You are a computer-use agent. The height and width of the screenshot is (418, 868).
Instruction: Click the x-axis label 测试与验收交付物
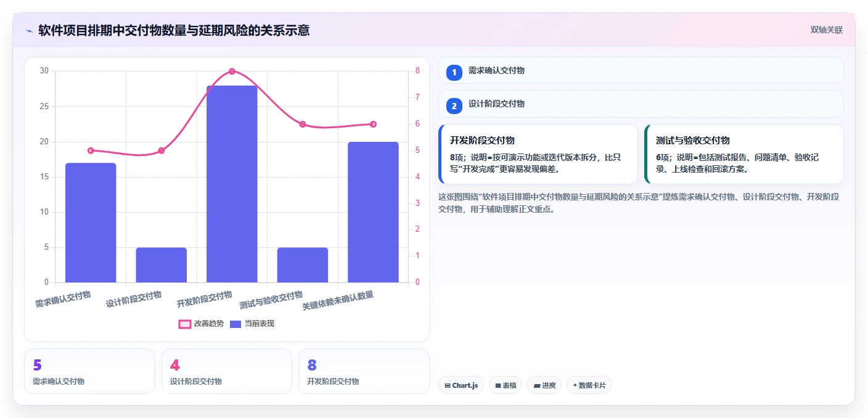[271, 300]
